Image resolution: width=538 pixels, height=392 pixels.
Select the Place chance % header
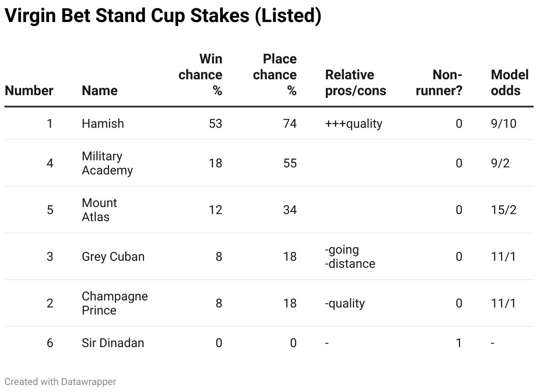275,75
